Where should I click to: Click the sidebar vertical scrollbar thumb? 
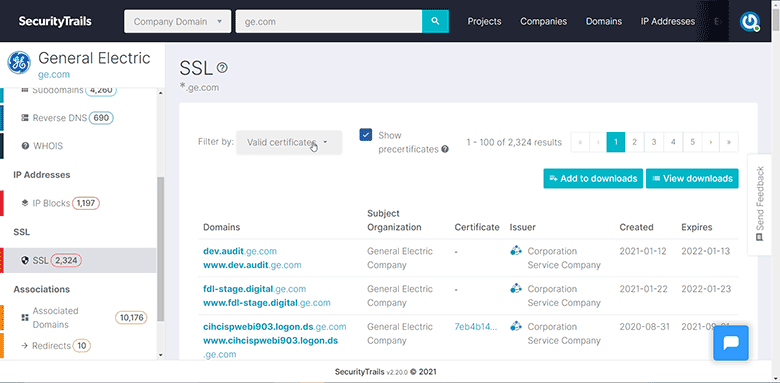tap(160, 249)
